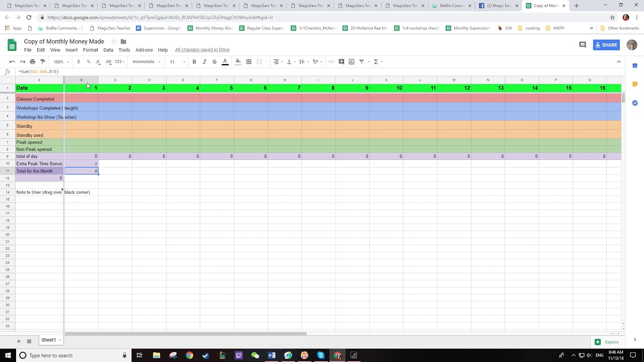Open the Tools menu

point(124,50)
